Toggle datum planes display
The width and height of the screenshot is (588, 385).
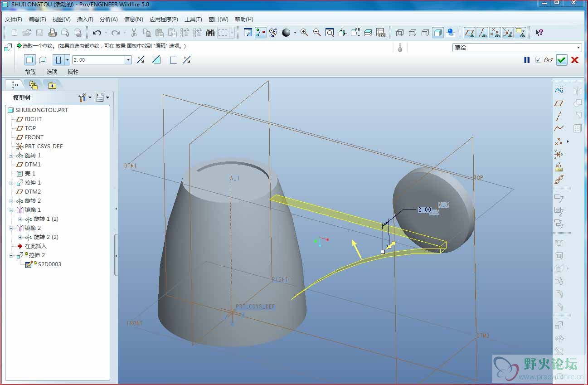click(x=470, y=33)
